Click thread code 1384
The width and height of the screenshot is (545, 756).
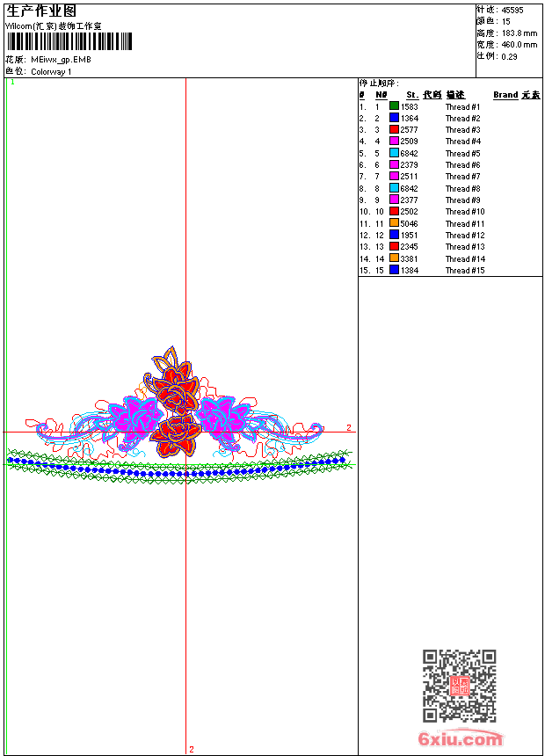click(x=409, y=271)
